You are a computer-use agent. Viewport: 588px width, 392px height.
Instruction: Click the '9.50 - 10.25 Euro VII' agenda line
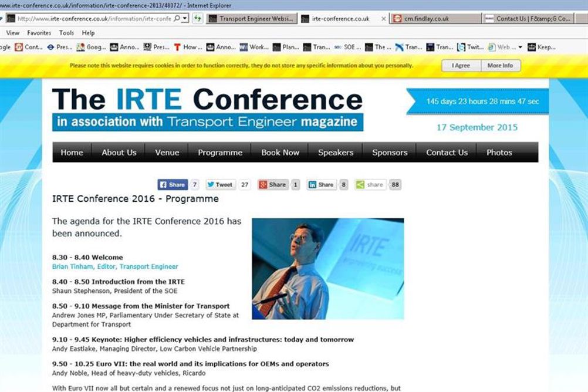pyautogui.click(x=191, y=364)
